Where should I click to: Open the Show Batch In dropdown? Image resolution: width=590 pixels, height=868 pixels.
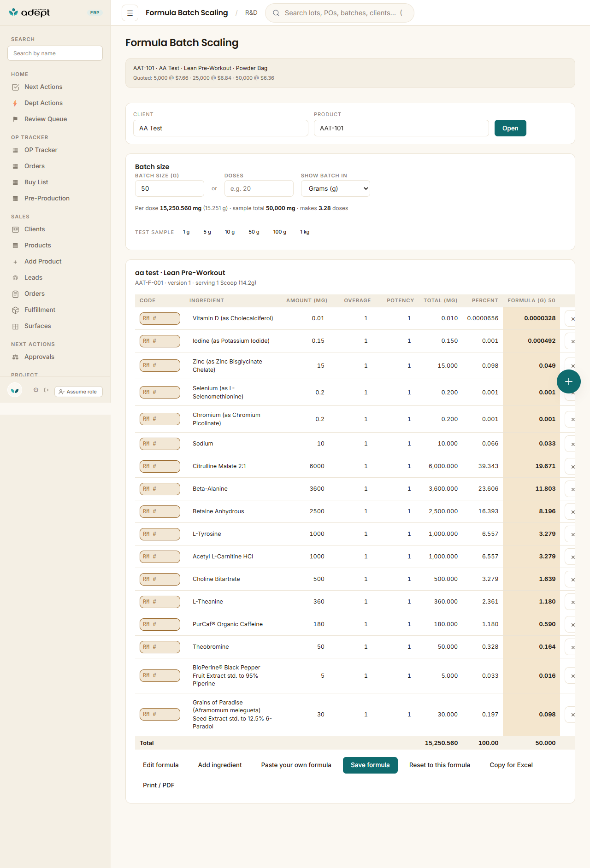point(335,188)
